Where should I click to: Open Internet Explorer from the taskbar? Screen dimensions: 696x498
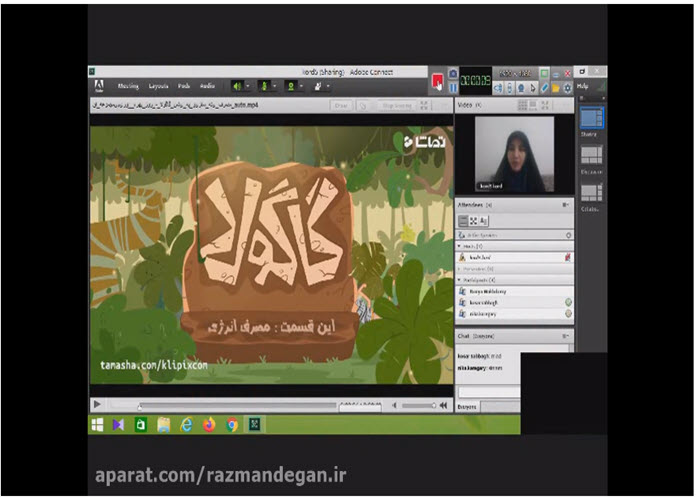[186, 425]
